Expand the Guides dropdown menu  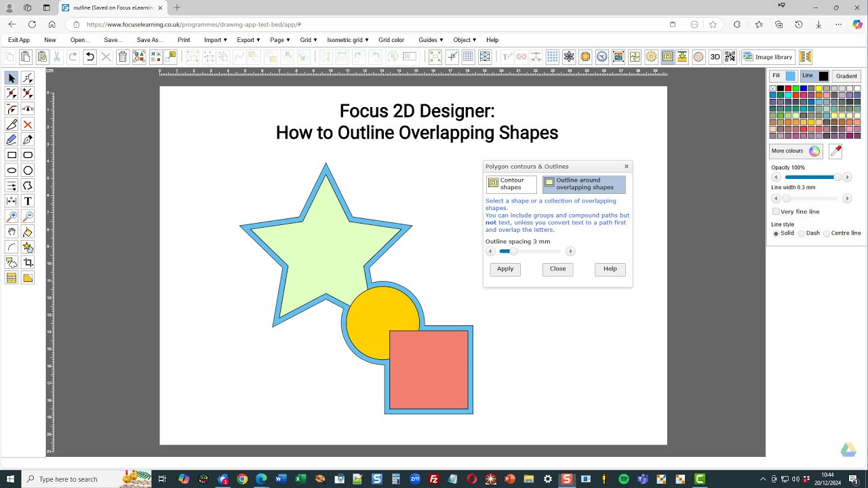pyautogui.click(x=431, y=40)
